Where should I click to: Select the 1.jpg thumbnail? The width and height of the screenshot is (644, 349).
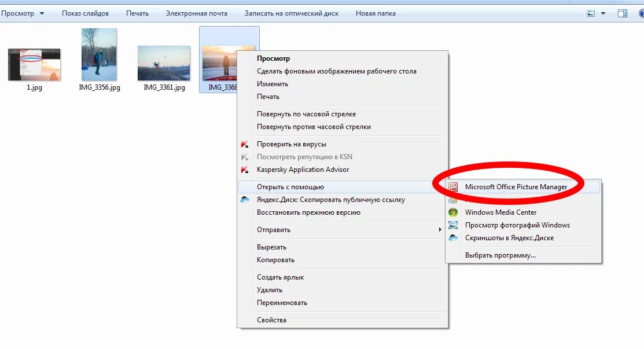[35, 64]
